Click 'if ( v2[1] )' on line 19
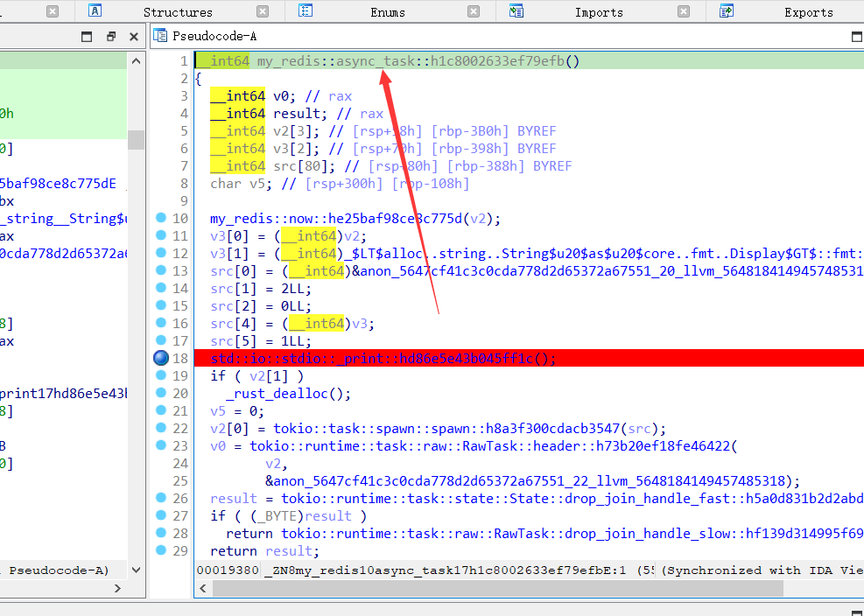 coord(257,376)
